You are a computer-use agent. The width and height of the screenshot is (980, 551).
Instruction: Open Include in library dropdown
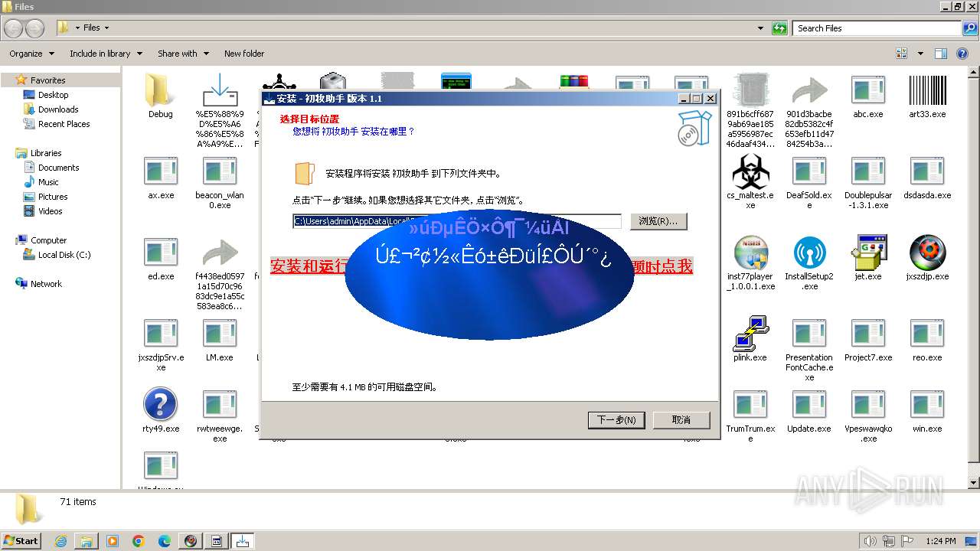(106, 54)
